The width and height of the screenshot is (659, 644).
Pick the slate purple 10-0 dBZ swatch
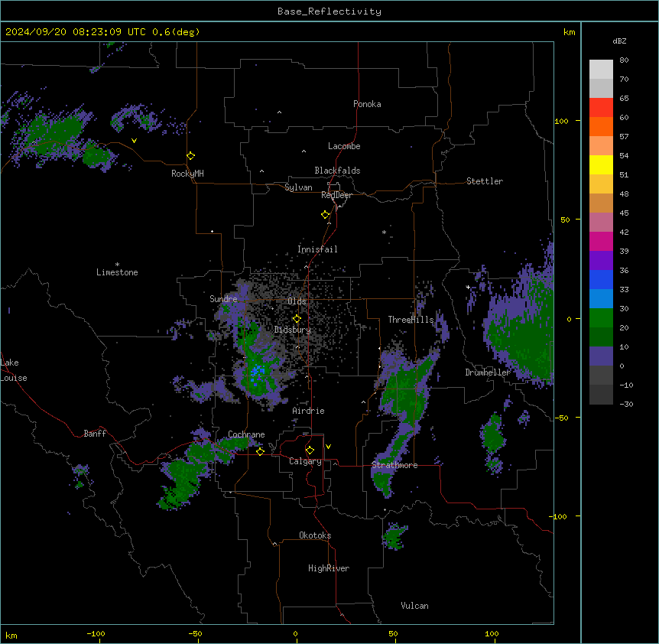click(601, 356)
